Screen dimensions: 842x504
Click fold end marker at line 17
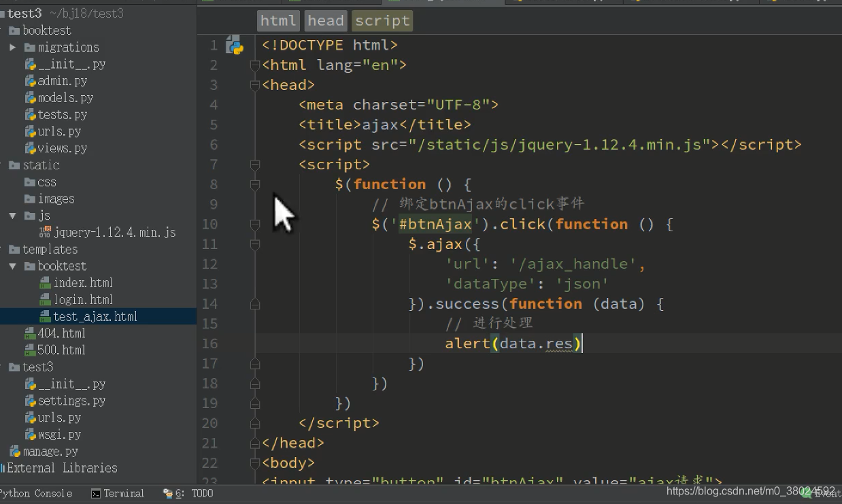(254, 364)
